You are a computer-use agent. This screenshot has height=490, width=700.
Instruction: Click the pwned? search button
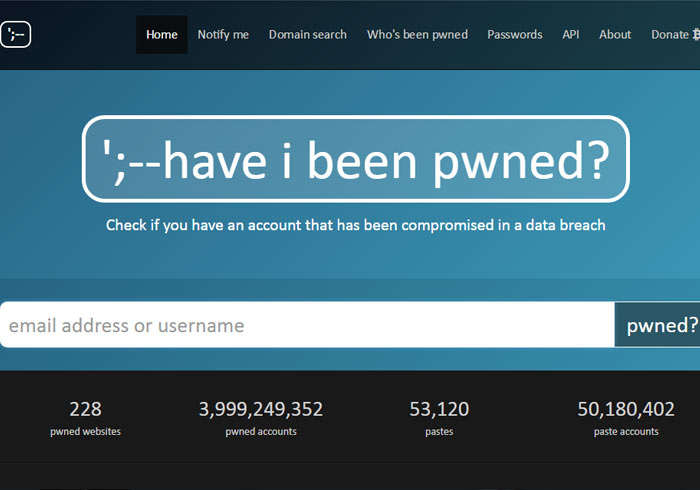pos(658,325)
